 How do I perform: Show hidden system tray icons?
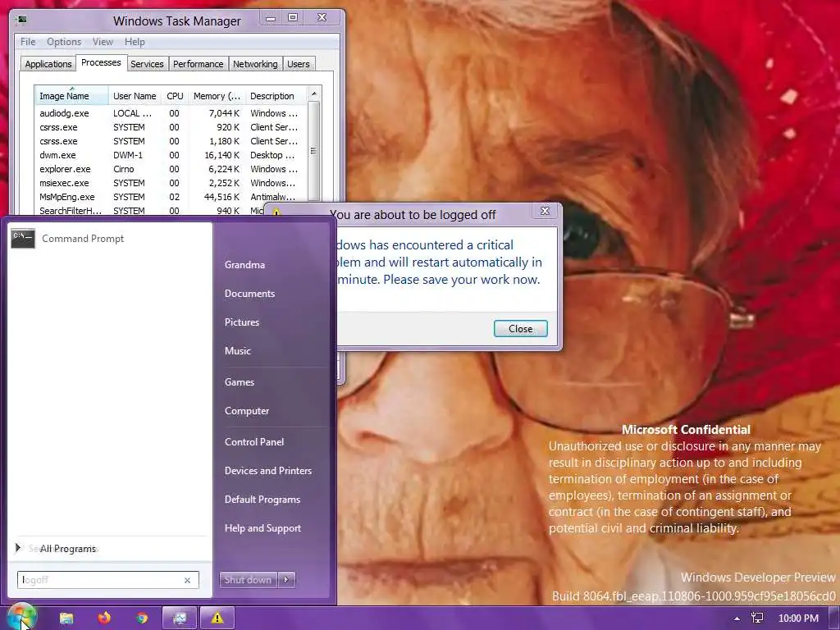[x=737, y=619]
